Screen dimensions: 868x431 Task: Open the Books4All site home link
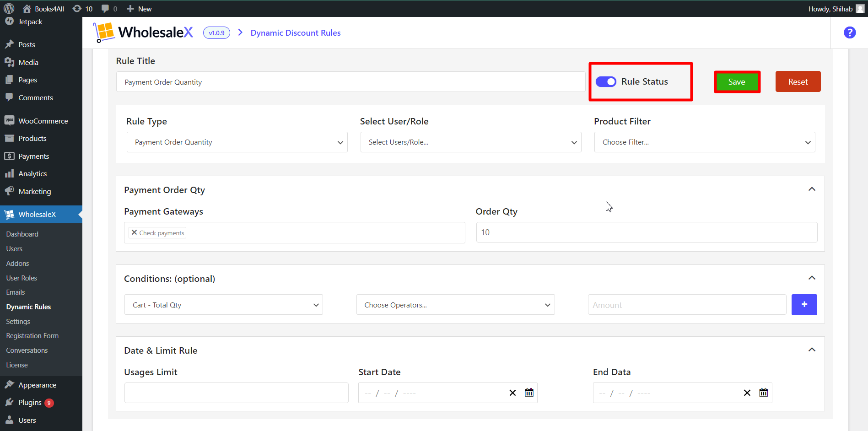43,9
